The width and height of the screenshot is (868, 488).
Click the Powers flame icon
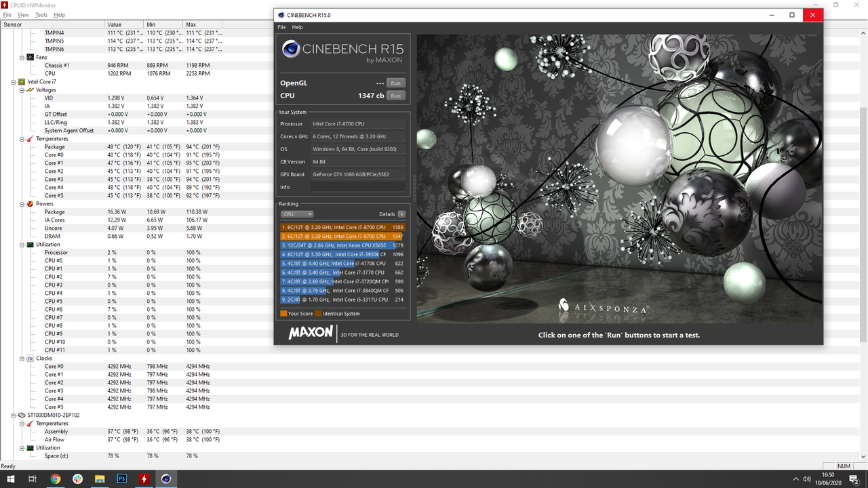pos(31,203)
